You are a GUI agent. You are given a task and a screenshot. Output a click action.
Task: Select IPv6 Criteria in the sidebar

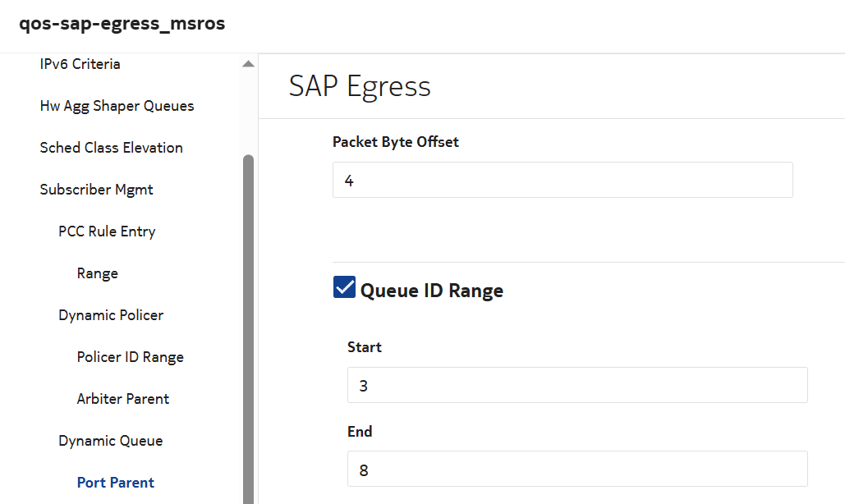80,64
